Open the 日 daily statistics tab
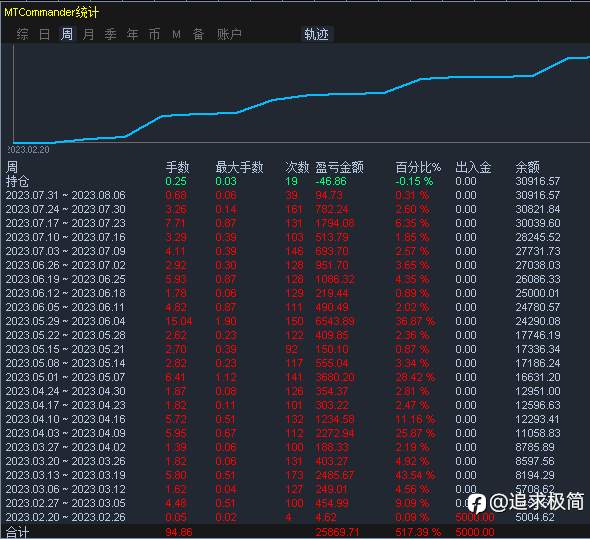The width and height of the screenshot is (590, 539). point(44,34)
